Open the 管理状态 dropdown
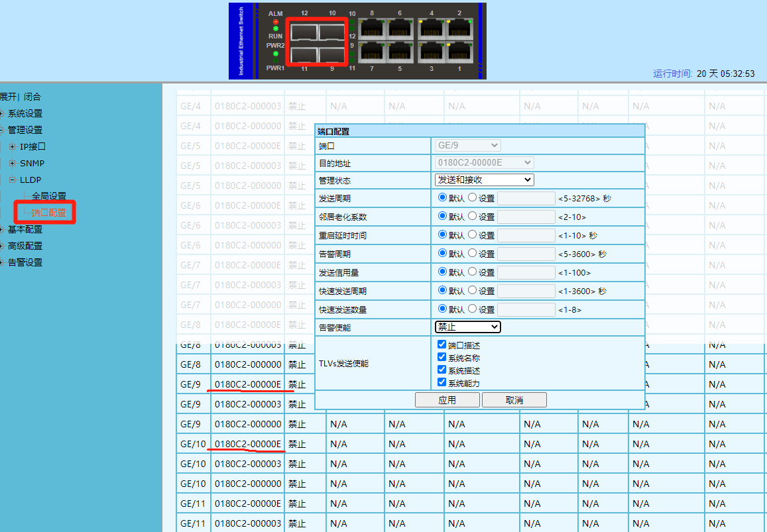The width and height of the screenshot is (767, 532). point(484,180)
